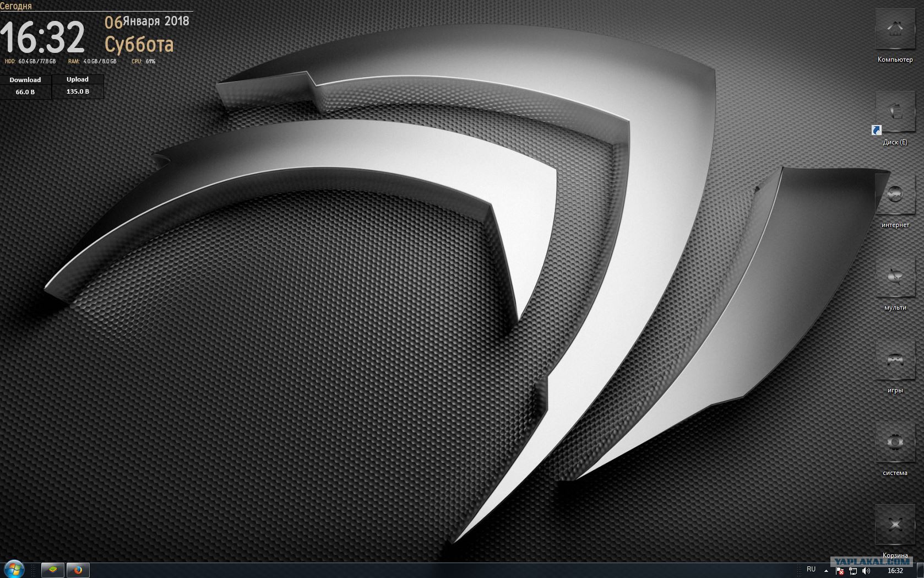
Task: Click the Show desktop button
Action: [920, 570]
